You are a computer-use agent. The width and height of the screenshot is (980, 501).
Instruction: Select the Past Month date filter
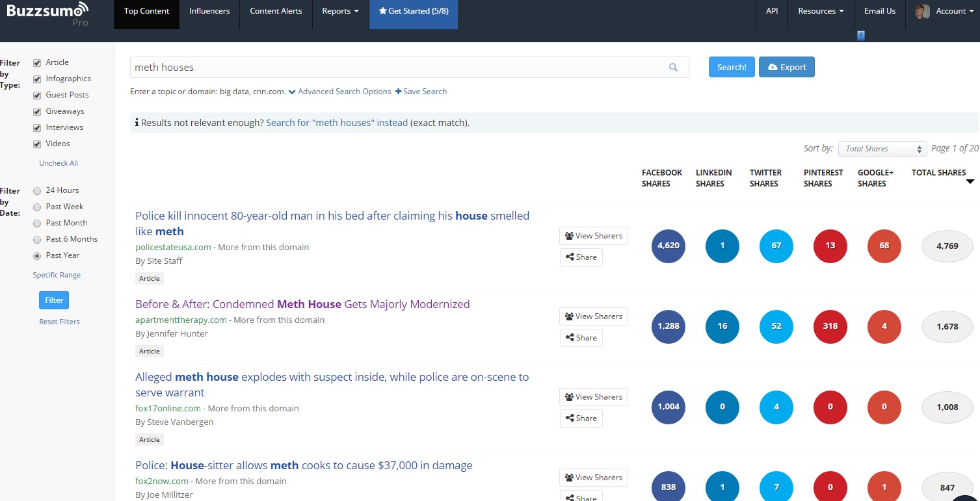(37, 224)
